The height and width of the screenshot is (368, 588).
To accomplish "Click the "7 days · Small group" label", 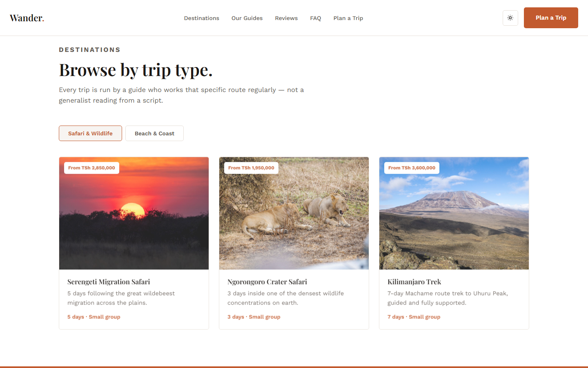I will [x=414, y=317].
